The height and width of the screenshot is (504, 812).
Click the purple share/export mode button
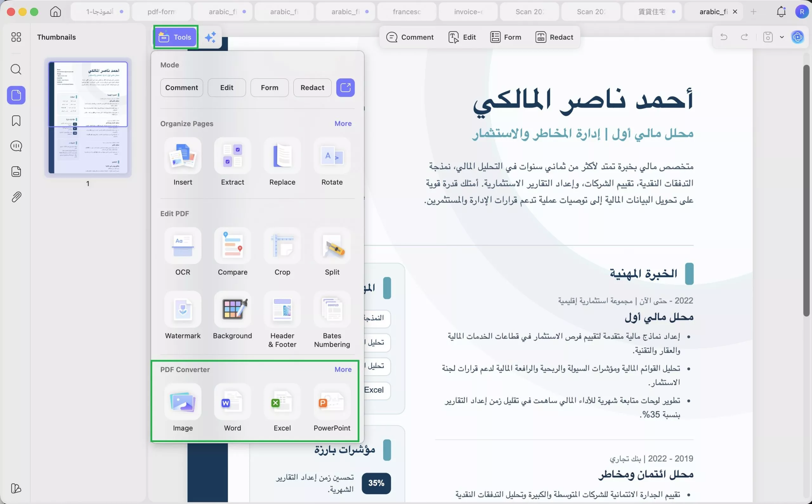(345, 88)
